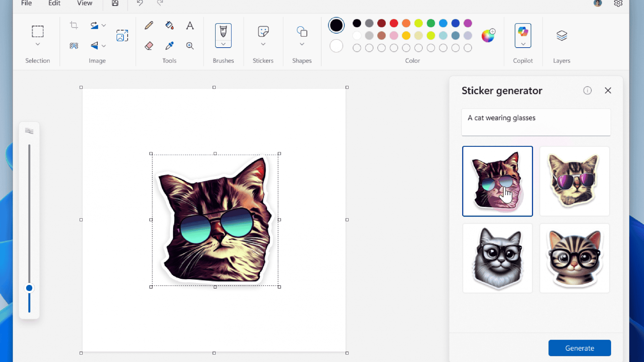Viewport: 644px width, 362px height.
Task: Click the Generate button
Action: click(x=580, y=348)
